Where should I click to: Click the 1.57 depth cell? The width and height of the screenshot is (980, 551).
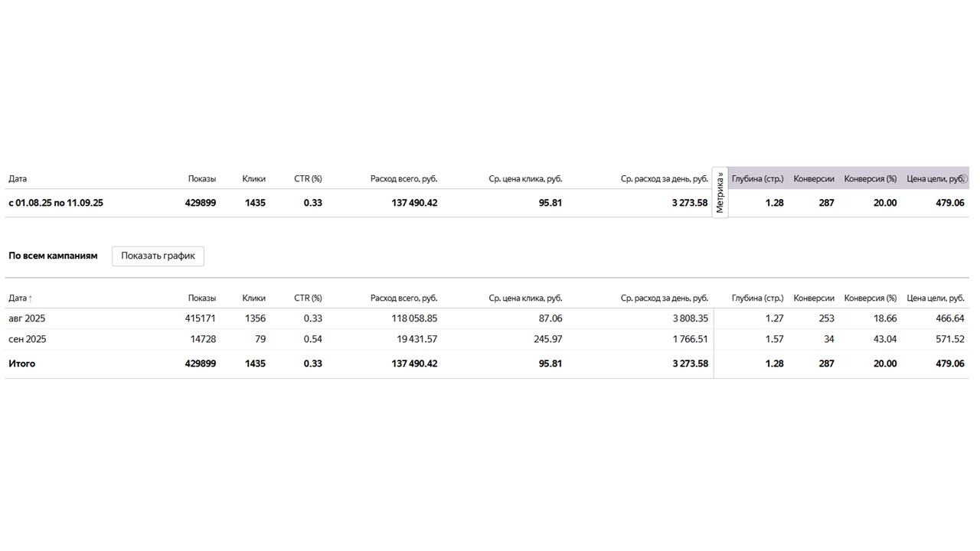774,339
